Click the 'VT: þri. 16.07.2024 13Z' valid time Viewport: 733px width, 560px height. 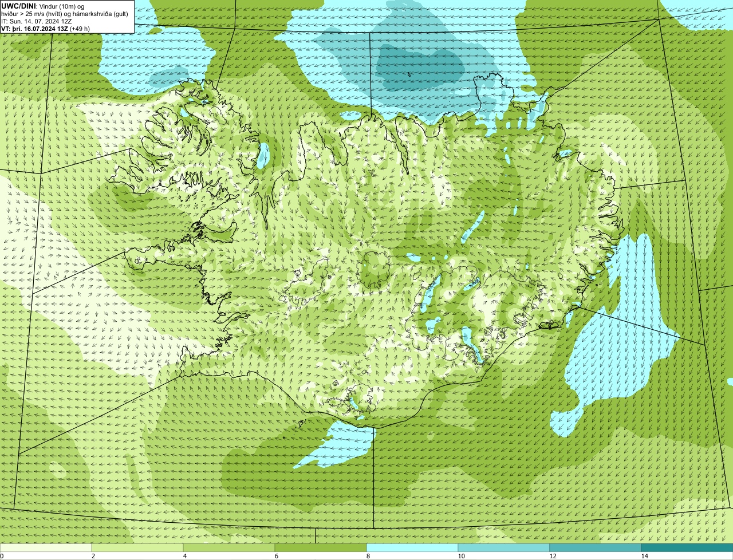pos(34,29)
